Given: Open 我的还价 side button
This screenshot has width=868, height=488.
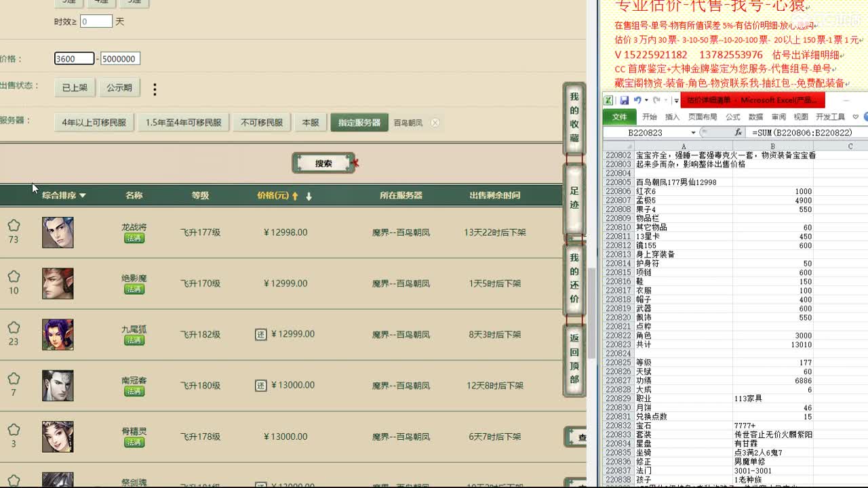Looking at the screenshot, I should click(574, 279).
